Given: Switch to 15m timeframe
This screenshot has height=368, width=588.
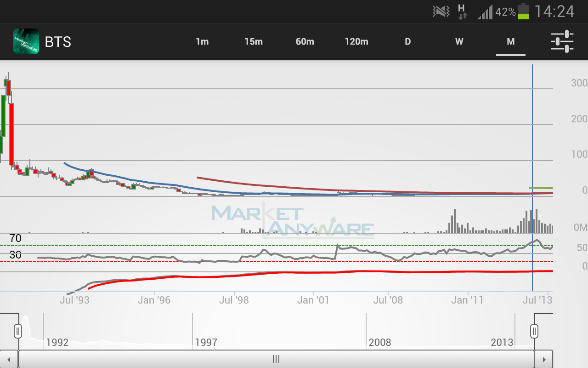Looking at the screenshot, I should [254, 41].
